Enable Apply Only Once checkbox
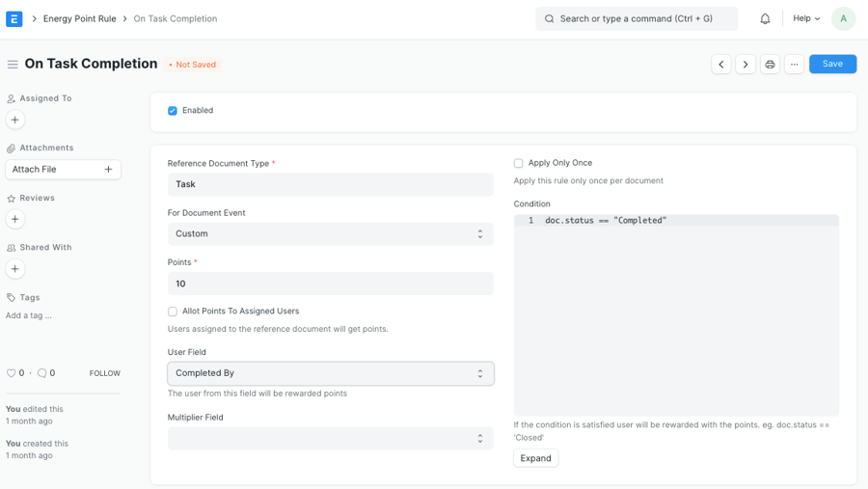Image resolution: width=868 pixels, height=489 pixels. pyautogui.click(x=519, y=164)
